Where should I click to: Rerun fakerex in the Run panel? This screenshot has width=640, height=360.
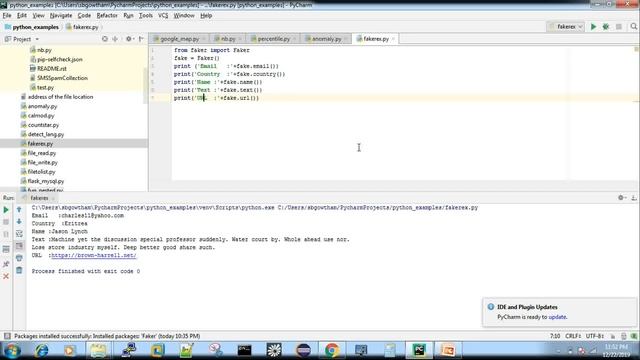coord(6,210)
